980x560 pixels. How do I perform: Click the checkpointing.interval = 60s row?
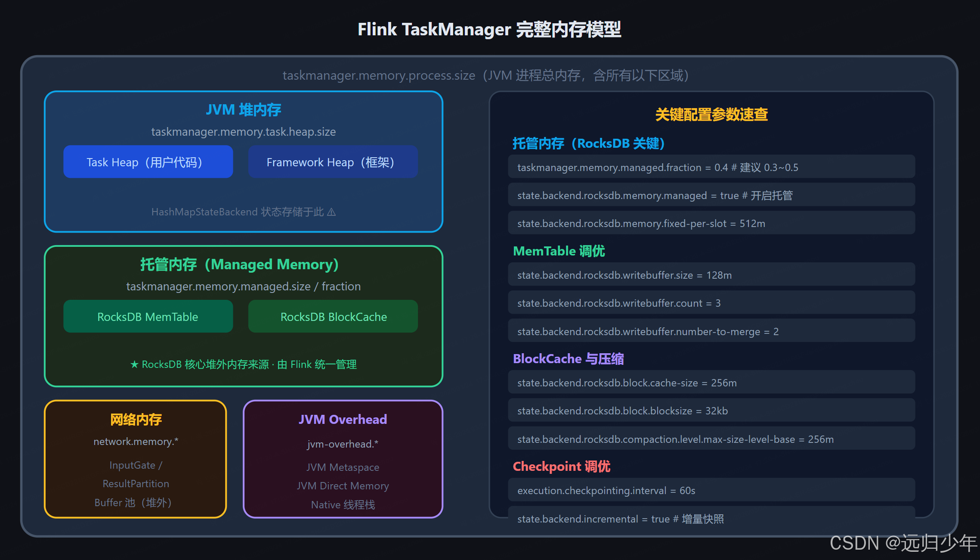pyautogui.click(x=711, y=490)
